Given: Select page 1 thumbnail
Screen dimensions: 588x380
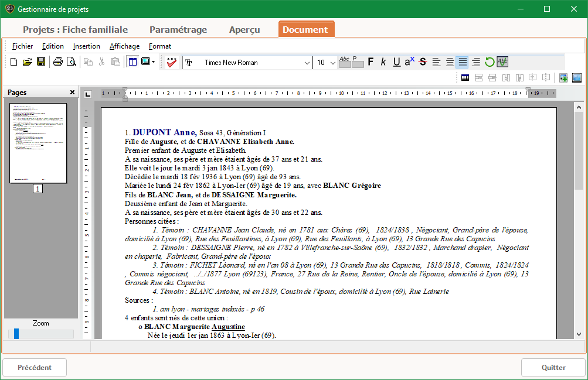Looking at the screenshot, I should point(38,143).
